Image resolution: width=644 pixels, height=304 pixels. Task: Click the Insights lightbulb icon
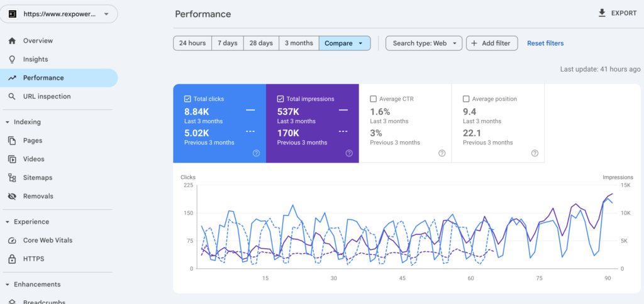[11, 60]
